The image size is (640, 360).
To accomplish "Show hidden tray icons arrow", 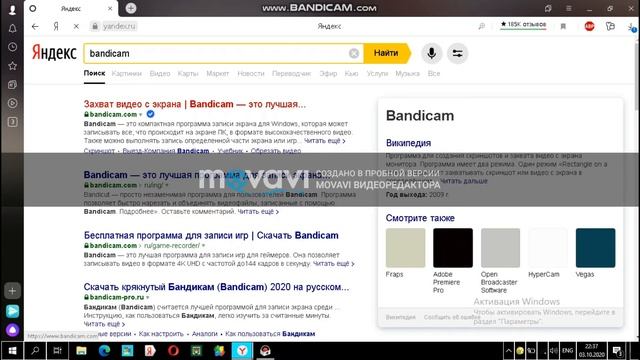I will point(508,351).
